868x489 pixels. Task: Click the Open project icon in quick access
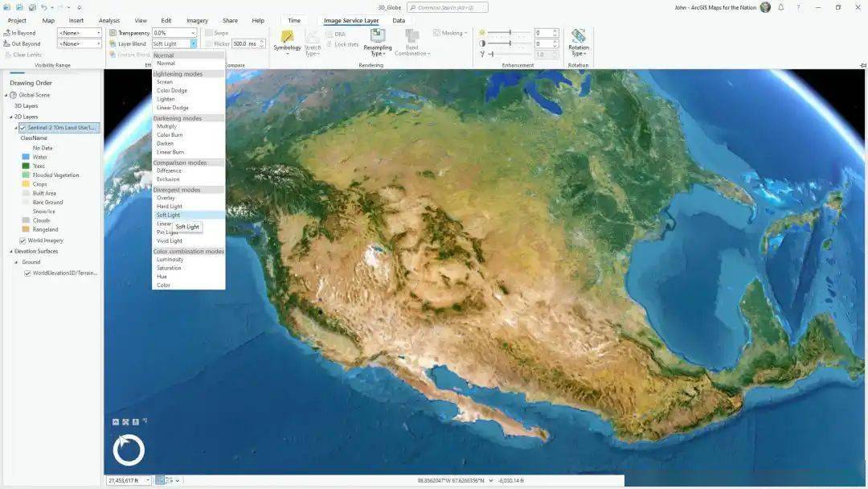coord(19,7)
